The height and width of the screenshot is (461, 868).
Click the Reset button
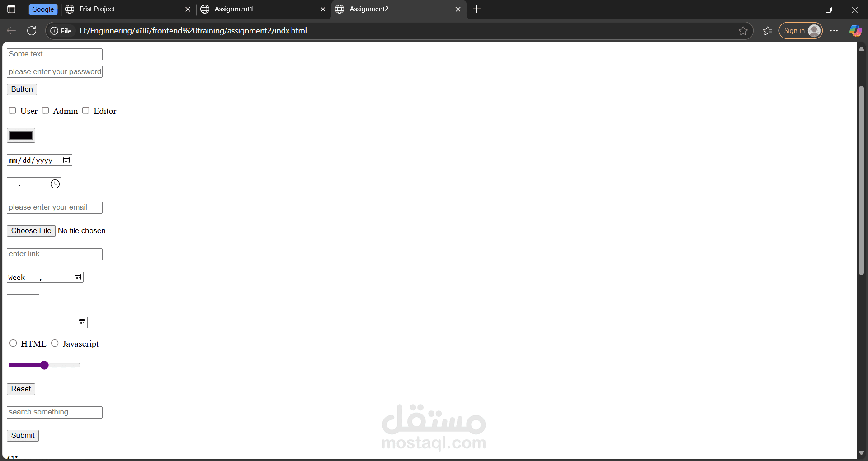tap(21, 389)
